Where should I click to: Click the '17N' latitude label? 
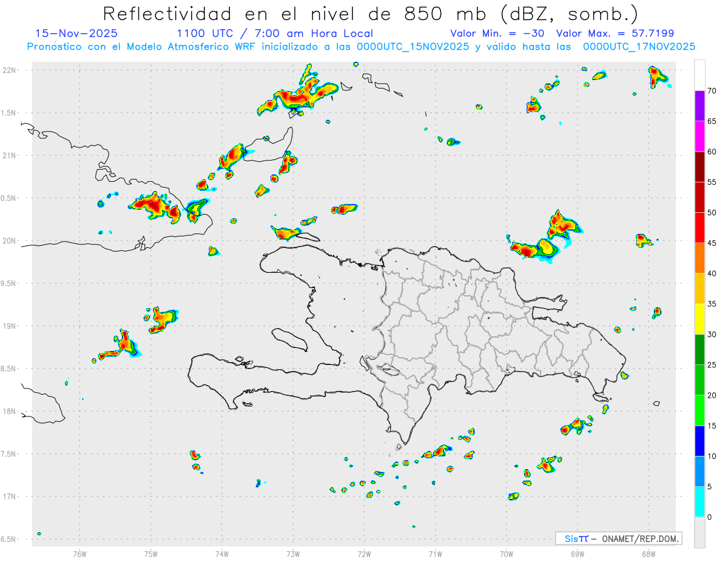coord(10,497)
